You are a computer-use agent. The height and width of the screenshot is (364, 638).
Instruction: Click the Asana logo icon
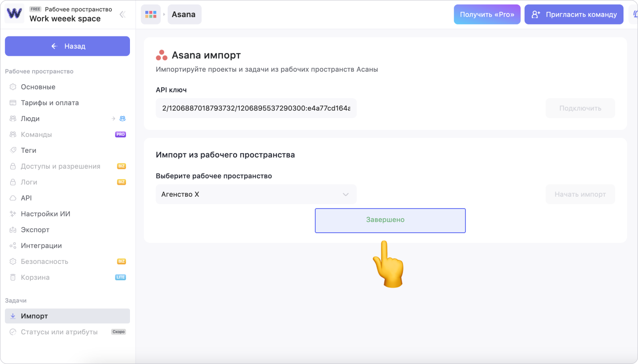(x=162, y=55)
